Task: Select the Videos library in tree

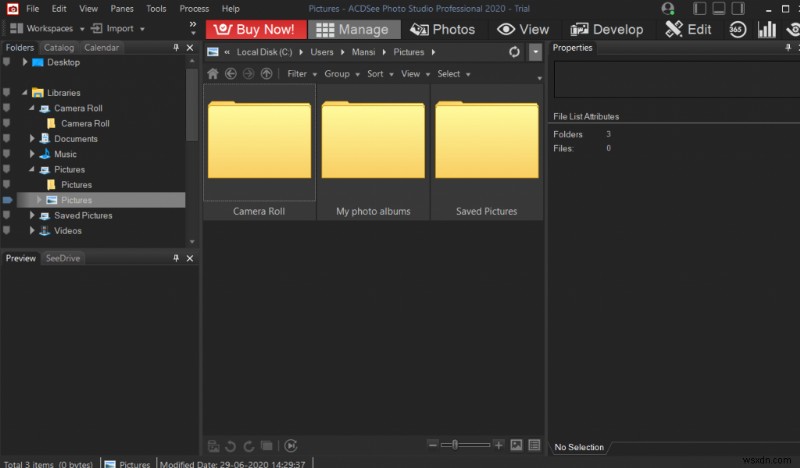Action: (x=67, y=231)
